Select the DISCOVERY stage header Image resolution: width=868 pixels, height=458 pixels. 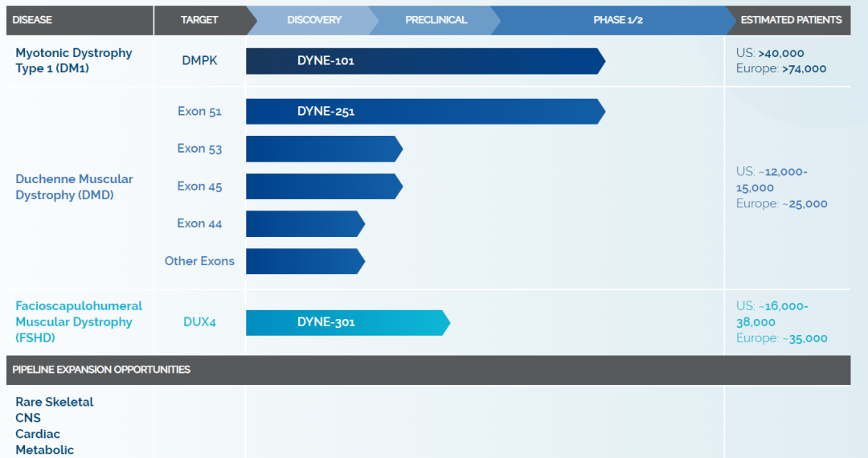pyautogui.click(x=313, y=20)
